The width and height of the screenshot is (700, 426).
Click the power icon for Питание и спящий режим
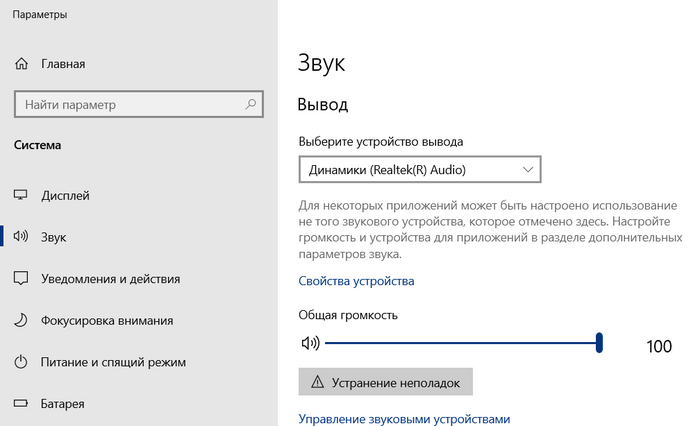click(x=21, y=362)
